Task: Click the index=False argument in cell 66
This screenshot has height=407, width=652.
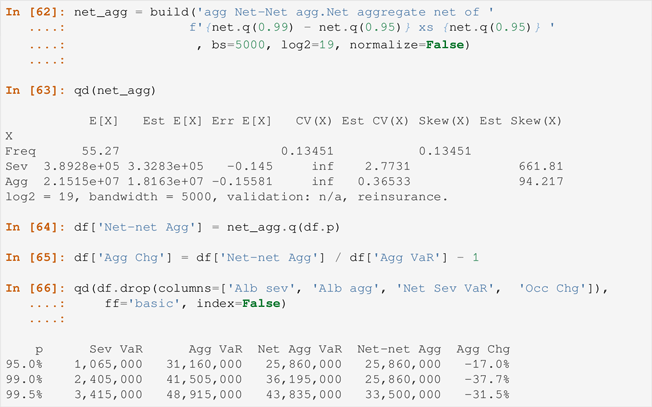Action: coord(238,303)
